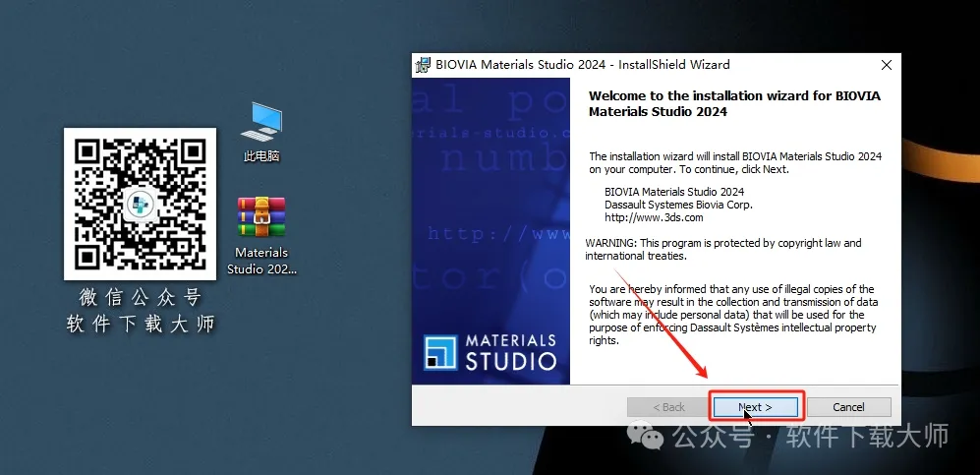Click the 此电脑 label under the computer icon
Image resolution: width=980 pixels, height=475 pixels.
[261, 156]
